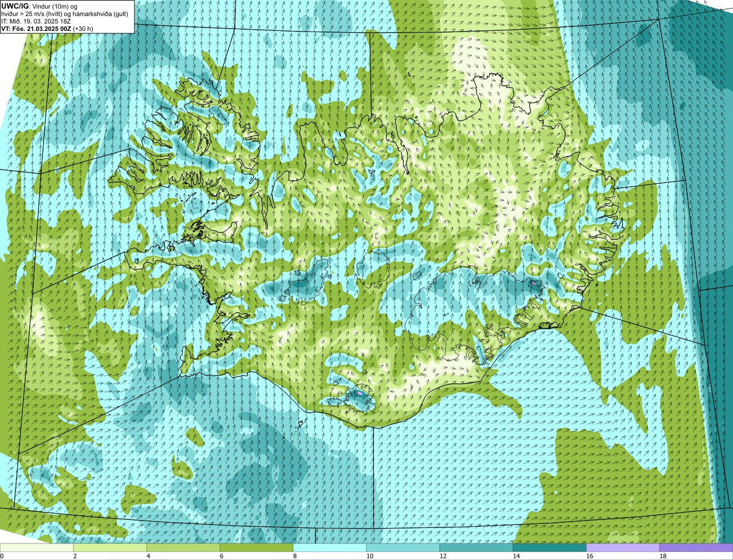
Task: Click the light green 2–4 m/s legend swatch
Action: pos(110,547)
